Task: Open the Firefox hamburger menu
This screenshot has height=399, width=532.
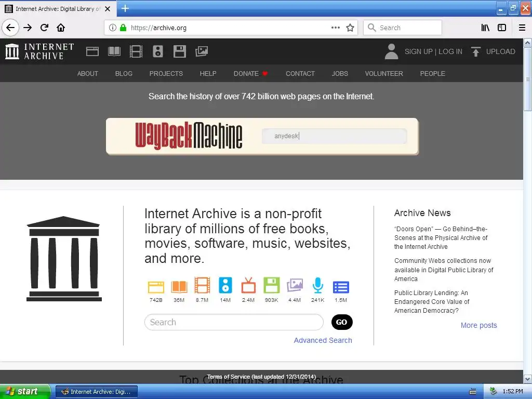Action: point(522,28)
